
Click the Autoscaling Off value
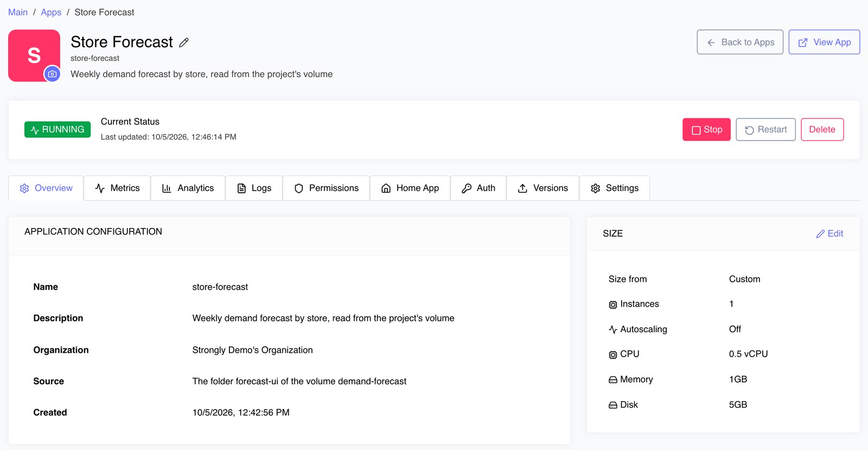(735, 329)
